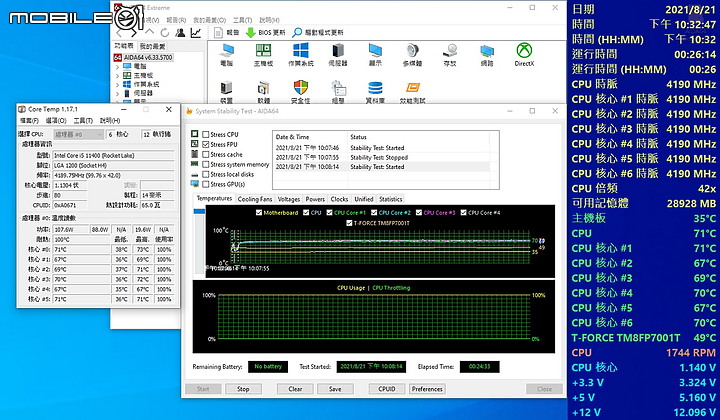Enable the Stress GPU(s) checkbox
The image size is (720, 420).
pyautogui.click(x=206, y=185)
